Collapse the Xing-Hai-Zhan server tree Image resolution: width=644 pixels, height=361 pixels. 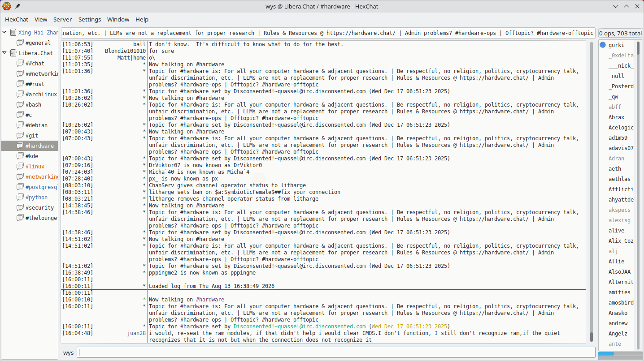[4, 32]
